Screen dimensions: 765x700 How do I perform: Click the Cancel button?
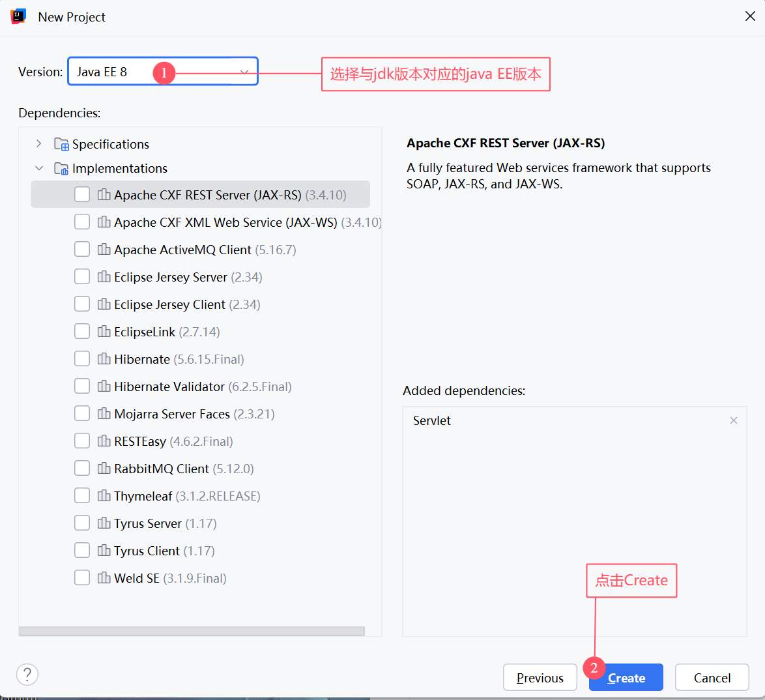point(712,677)
